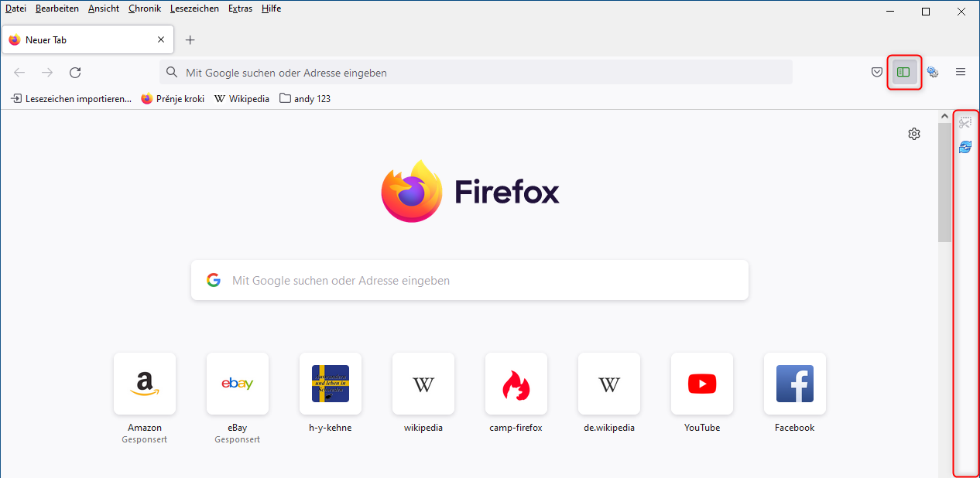
Task: Expand the andy 123 bookmark folder
Action: click(305, 99)
